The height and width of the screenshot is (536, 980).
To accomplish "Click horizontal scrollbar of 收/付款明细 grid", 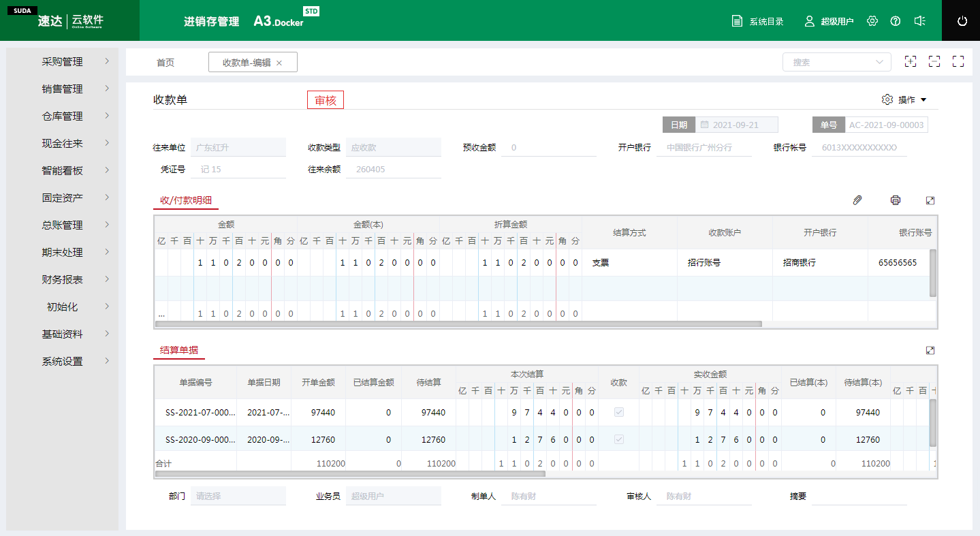I will [458, 324].
